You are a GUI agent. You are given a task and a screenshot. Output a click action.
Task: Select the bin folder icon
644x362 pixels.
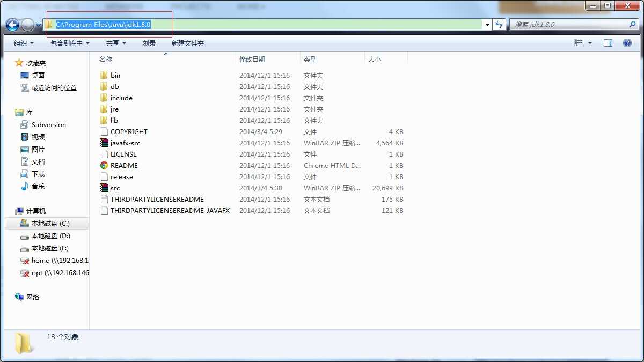click(104, 75)
